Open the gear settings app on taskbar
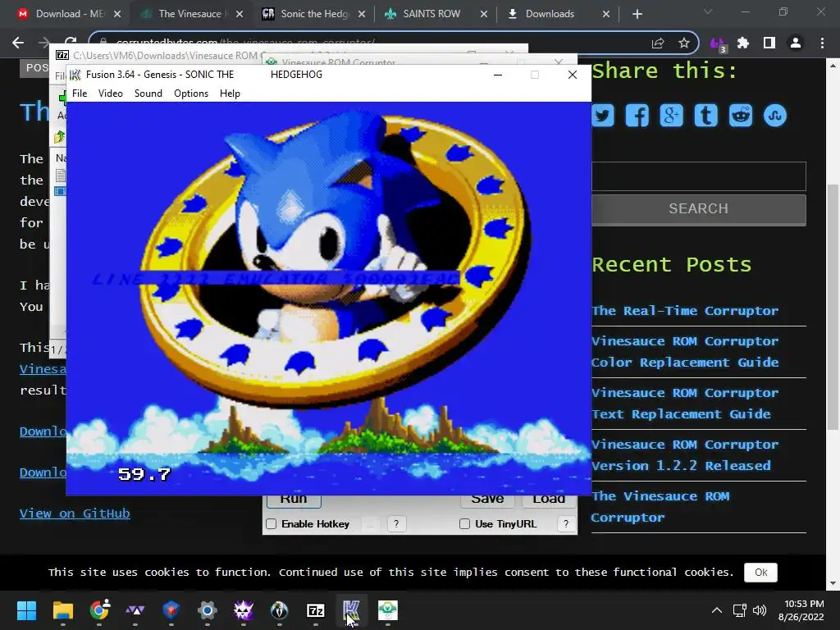 click(x=208, y=610)
